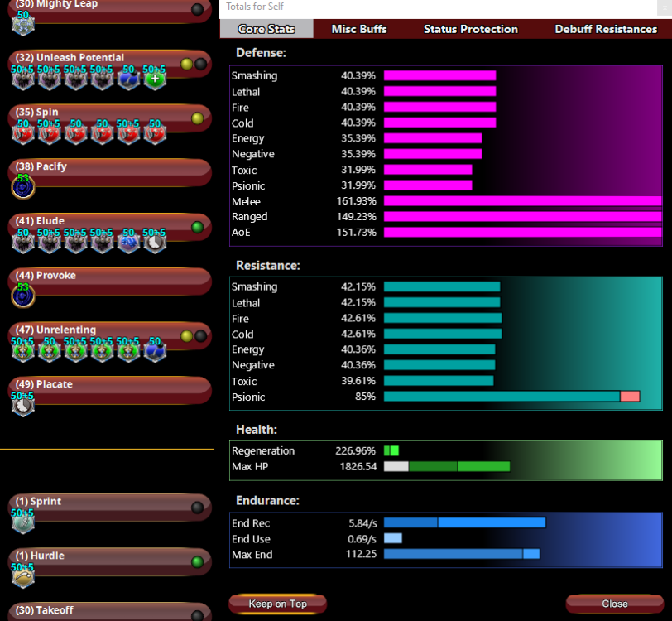Viewport: 672px width, 621px height.
Task: Select the first red enhancement under Spin
Action: click(22, 133)
